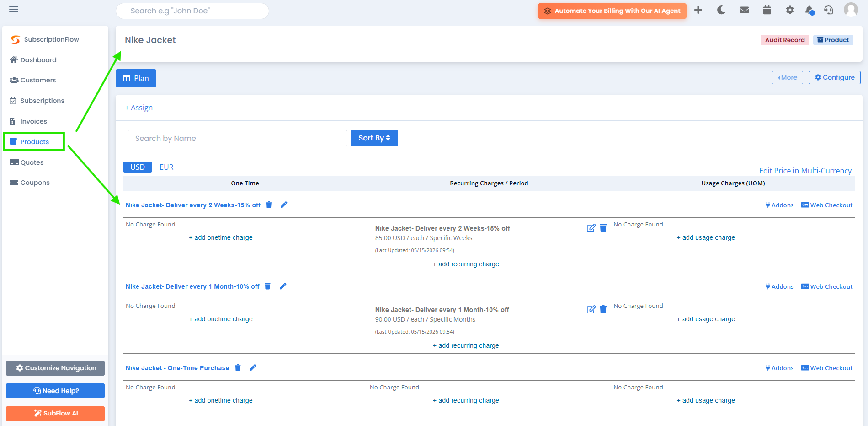The image size is (868, 426).
Task: Open Addons for the One-Time Purchase plan
Action: [779, 368]
